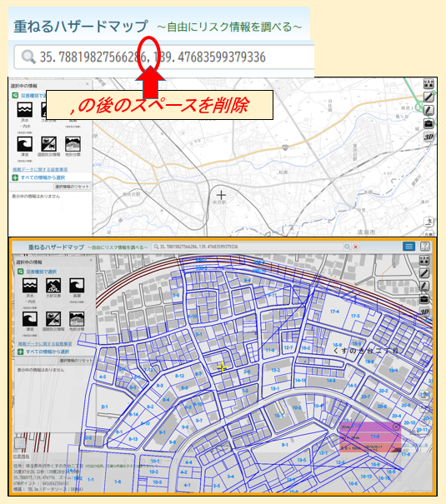Click the black crosshair center on overview map
The image size is (446, 504).
(x=221, y=195)
